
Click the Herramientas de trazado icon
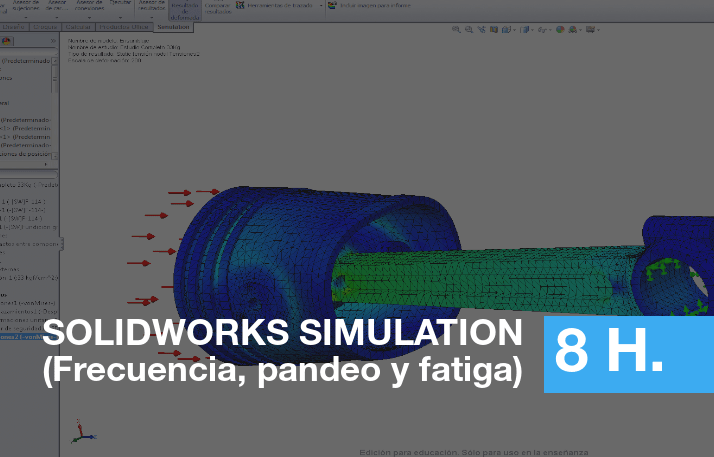coord(240,5)
